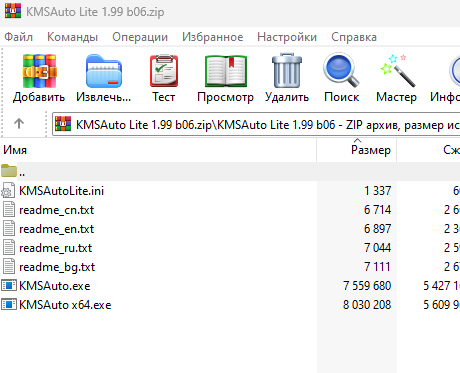Open the Справка menu
460x373 pixels.
coord(354,37)
